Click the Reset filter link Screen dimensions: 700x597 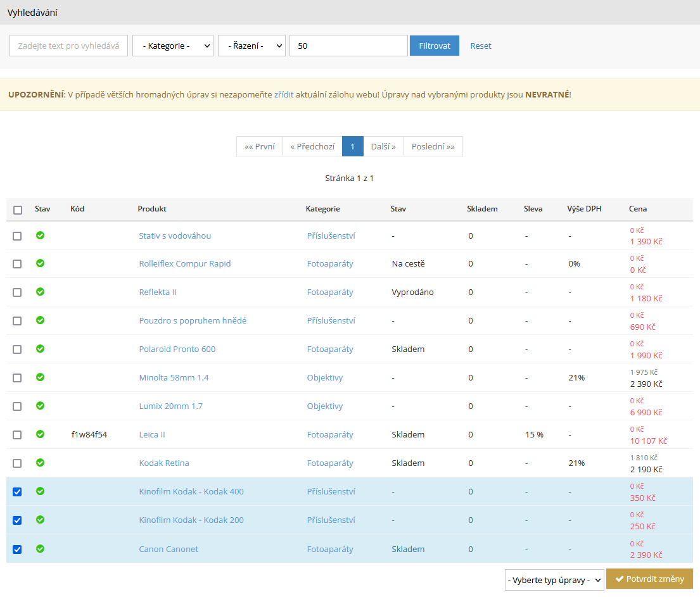(480, 46)
